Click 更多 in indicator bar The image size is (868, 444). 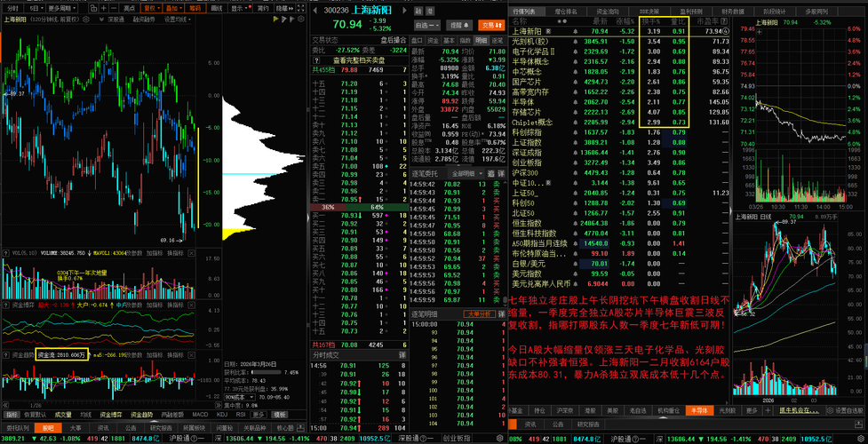pyautogui.click(x=259, y=414)
